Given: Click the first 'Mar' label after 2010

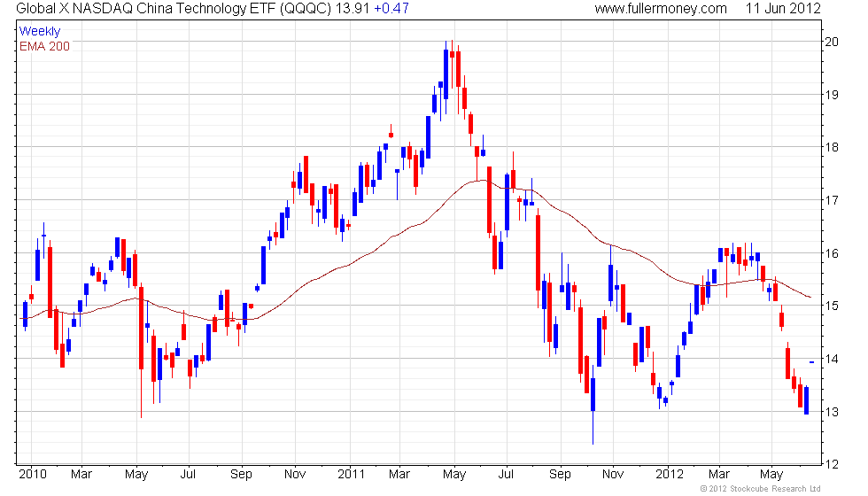Looking at the screenshot, I should coord(81,475).
